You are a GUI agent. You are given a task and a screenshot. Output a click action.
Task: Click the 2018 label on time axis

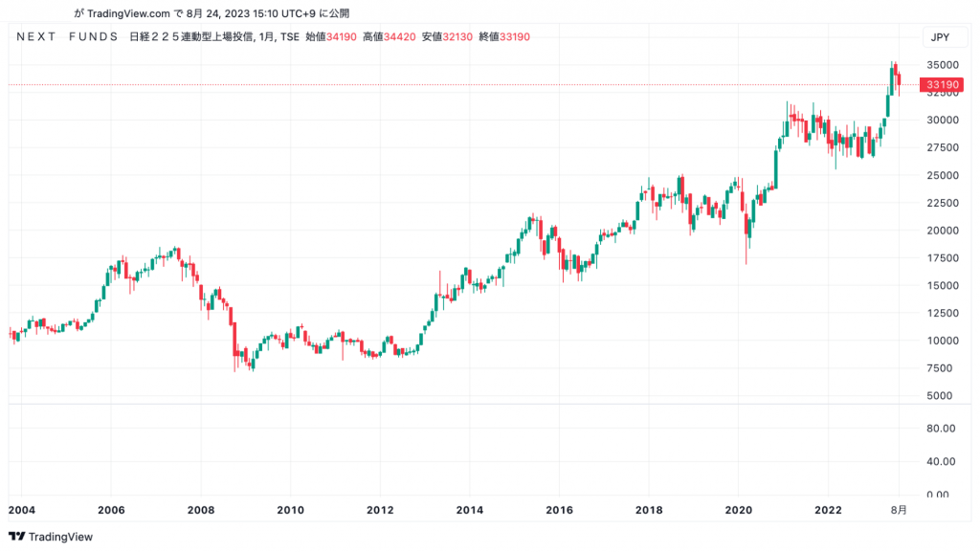pos(649,510)
